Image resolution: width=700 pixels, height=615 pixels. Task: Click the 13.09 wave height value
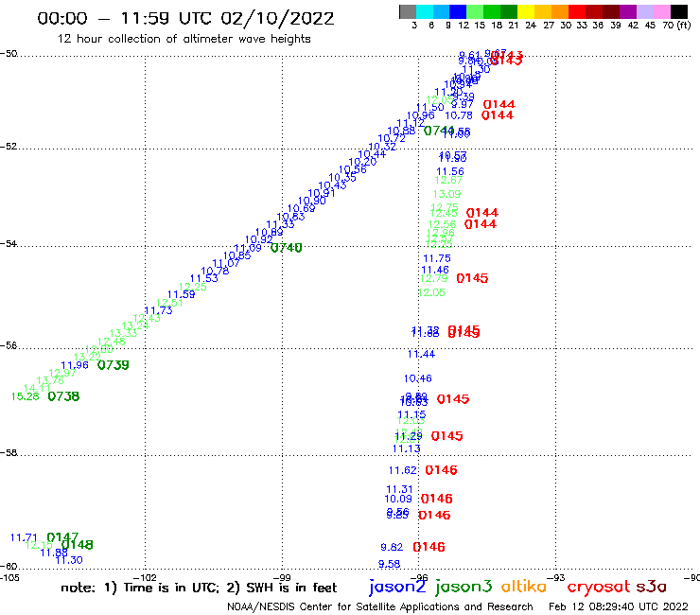click(446, 194)
